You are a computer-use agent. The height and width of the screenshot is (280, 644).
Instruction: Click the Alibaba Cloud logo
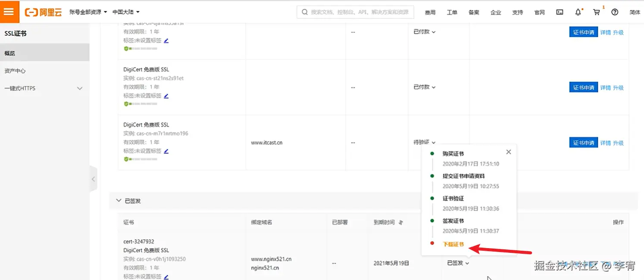coord(43,12)
